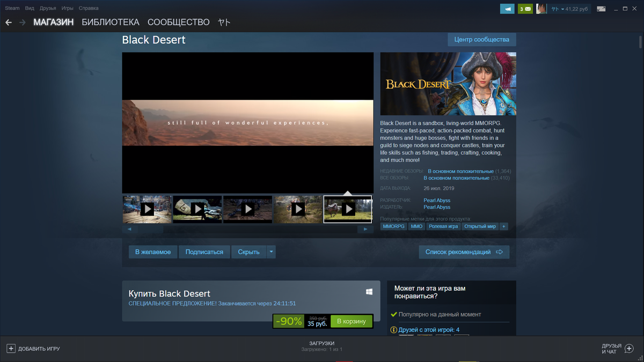
Task: Play the fourth trailer thumbnail
Action: point(298,209)
